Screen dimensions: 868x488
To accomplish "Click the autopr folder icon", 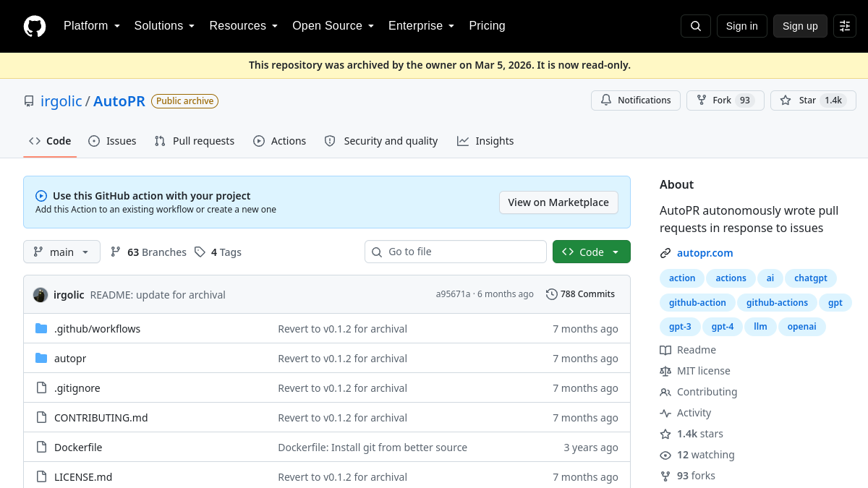I will tap(41, 359).
